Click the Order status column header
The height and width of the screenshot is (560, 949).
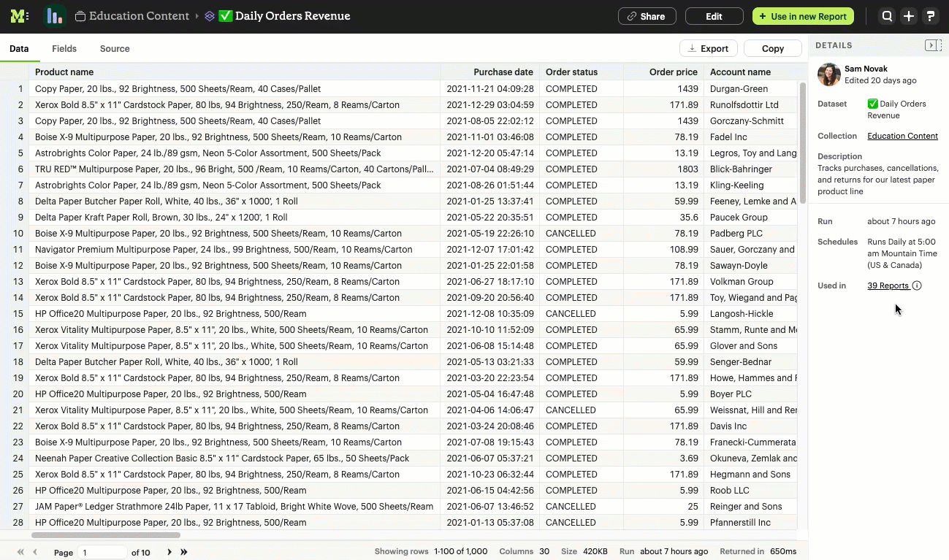(x=571, y=72)
